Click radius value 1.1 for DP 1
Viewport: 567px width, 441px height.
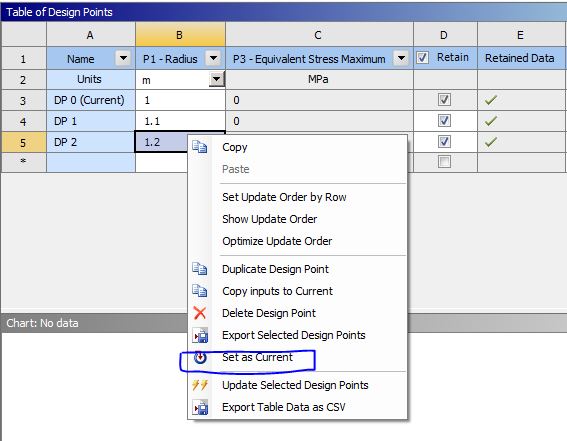tap(180, 121)
